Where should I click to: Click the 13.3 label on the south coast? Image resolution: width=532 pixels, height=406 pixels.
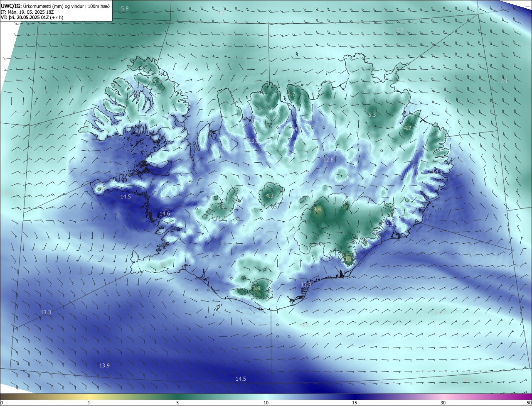point(306,284)
